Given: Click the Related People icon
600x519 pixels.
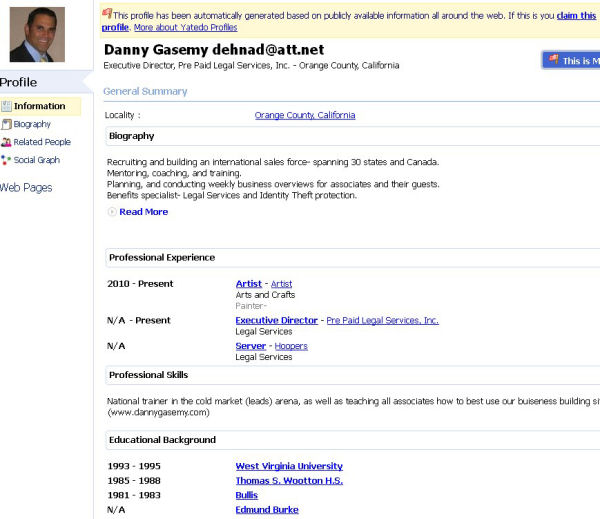Looking at the screenshot, I should click(x=6, y=142).
